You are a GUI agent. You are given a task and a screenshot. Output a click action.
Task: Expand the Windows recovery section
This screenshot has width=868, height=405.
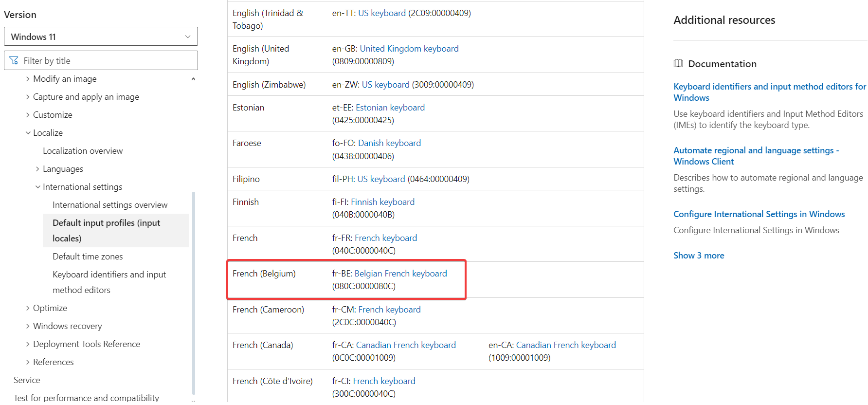coord(28,326)
